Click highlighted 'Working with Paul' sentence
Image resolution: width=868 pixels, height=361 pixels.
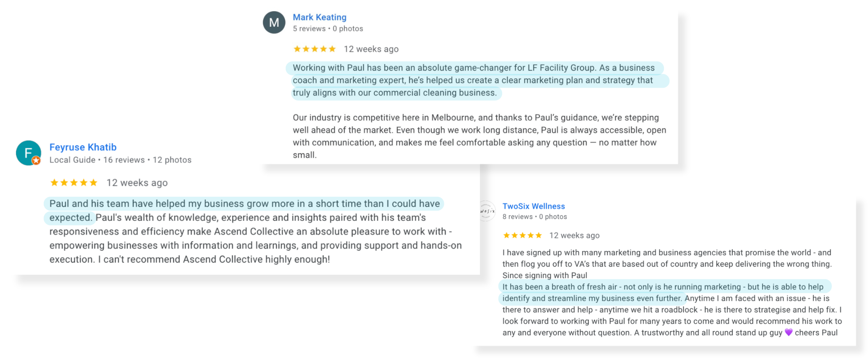(473, 80)
